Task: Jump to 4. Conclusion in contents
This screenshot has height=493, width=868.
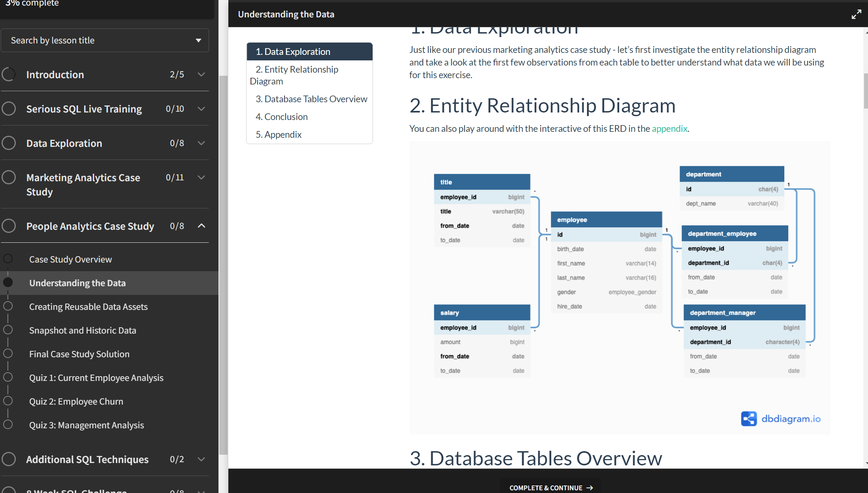Action: (309, 117)
